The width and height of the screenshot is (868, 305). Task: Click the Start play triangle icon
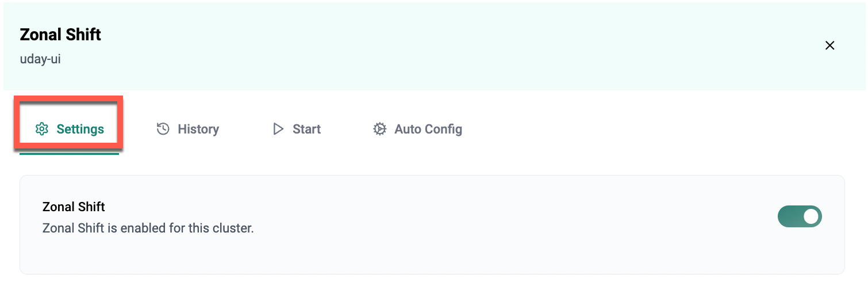278,129
